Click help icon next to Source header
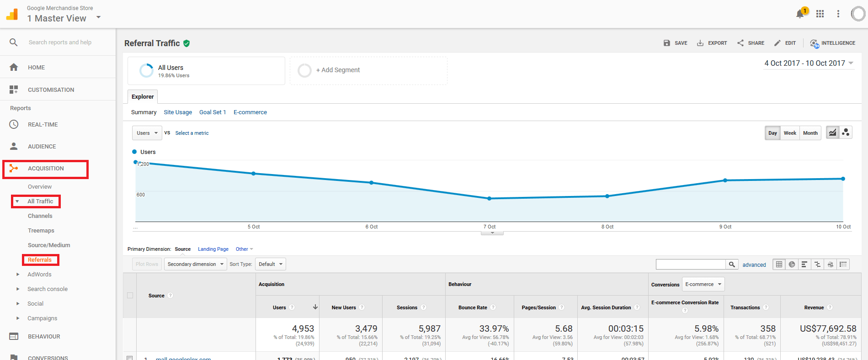This screenshot has height=360, width=868. tap(170, 296)
